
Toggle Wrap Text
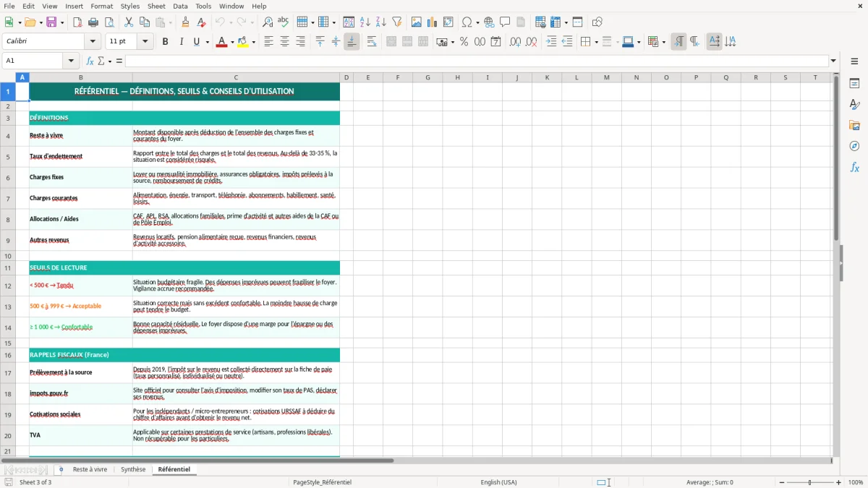[x=372, y=42]
